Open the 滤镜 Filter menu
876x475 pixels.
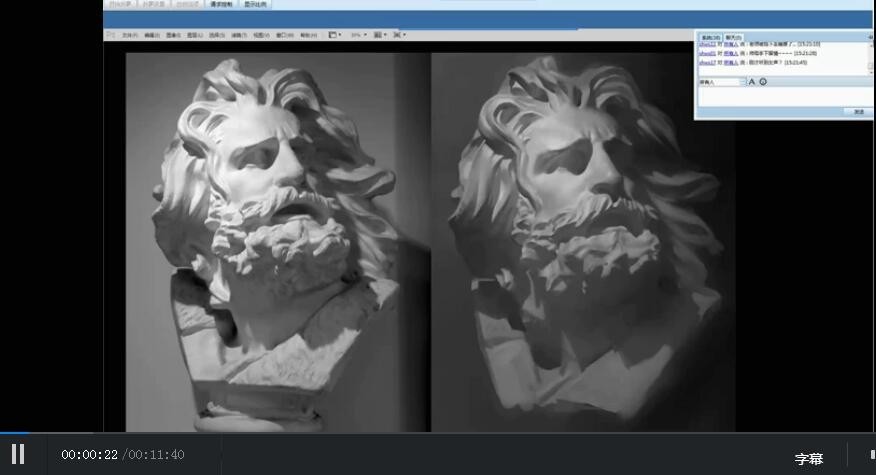tap(239, 35)
